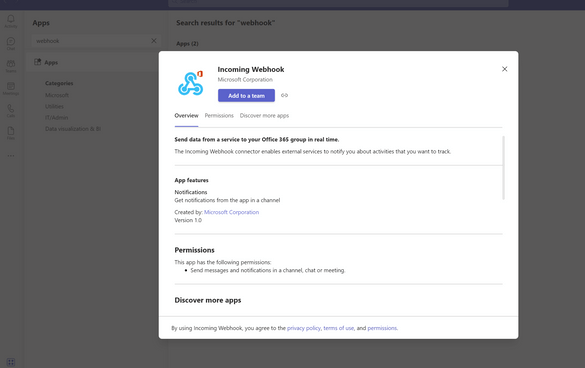Click the Version 1.0 text
The width and height of the screenshot is (585, 368).
[x=188, y=220]
